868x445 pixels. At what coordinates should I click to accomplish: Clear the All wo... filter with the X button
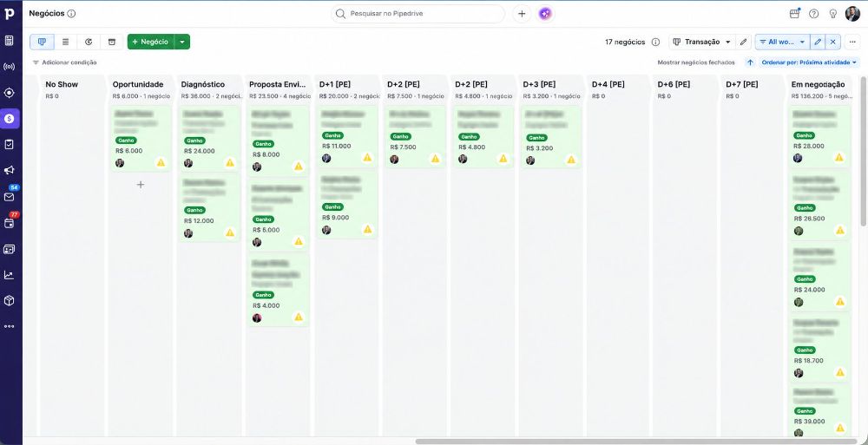coord(833,42)
